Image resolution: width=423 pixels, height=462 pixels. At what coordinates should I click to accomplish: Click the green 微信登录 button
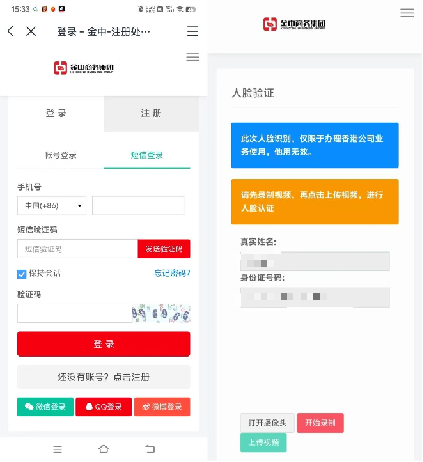click(x=45, y=407)
